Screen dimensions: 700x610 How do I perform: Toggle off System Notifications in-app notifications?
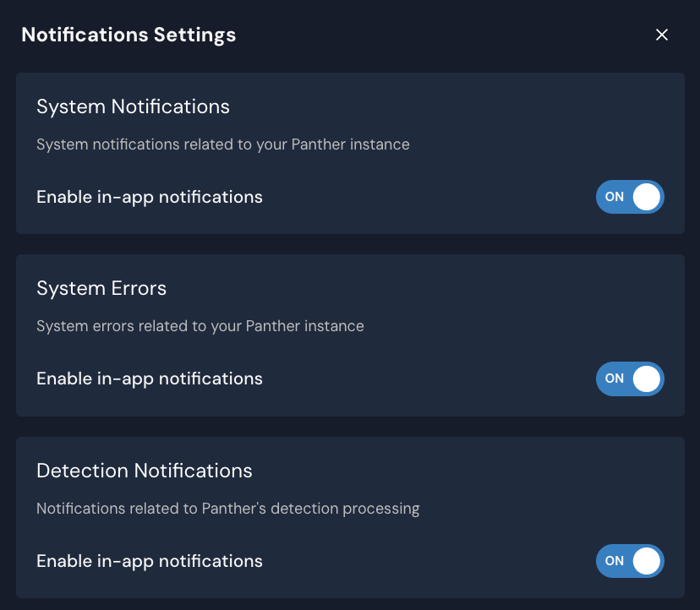pos(630,196)
